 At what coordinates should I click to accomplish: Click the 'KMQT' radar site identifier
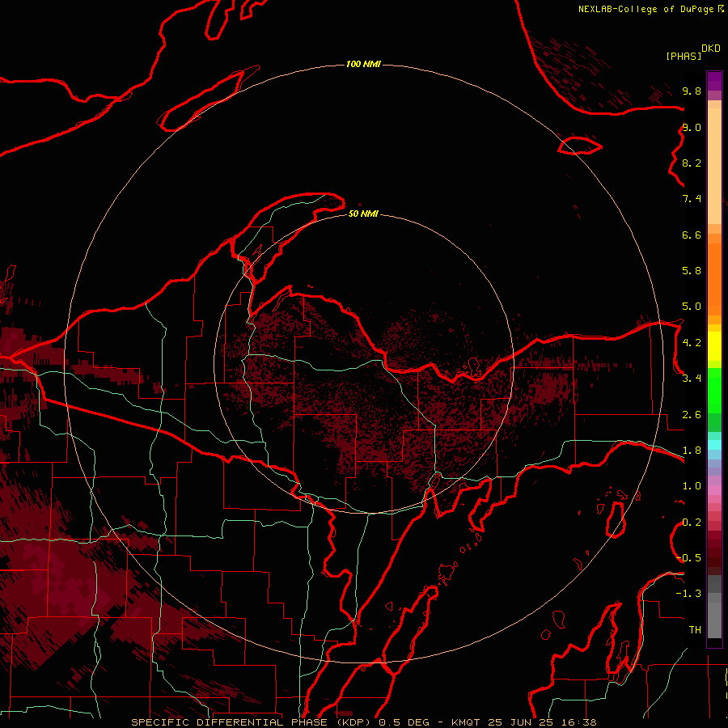pos(467,722)
